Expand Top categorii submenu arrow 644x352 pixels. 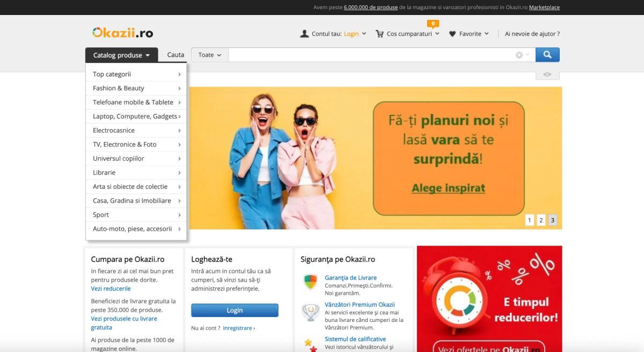pyautogui.click(x=179, y=74)
